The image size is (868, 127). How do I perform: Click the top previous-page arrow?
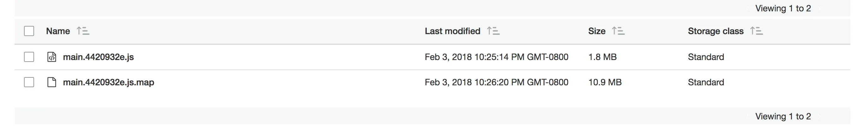click(747, 9)
